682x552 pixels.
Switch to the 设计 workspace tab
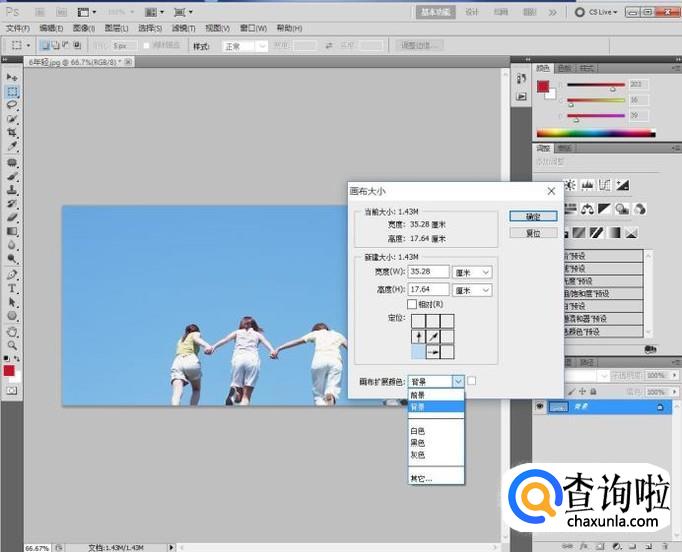472,12
